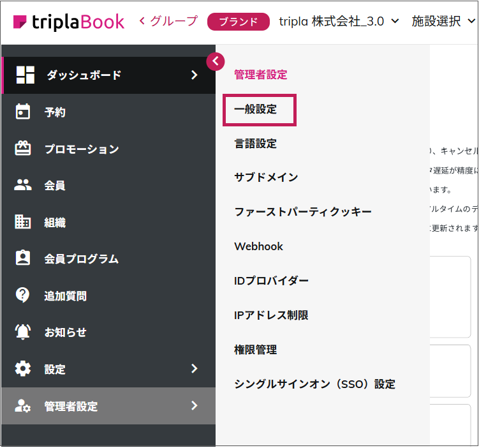
Task: Click the triplaBook logo
Action: [x=69, y=22]
